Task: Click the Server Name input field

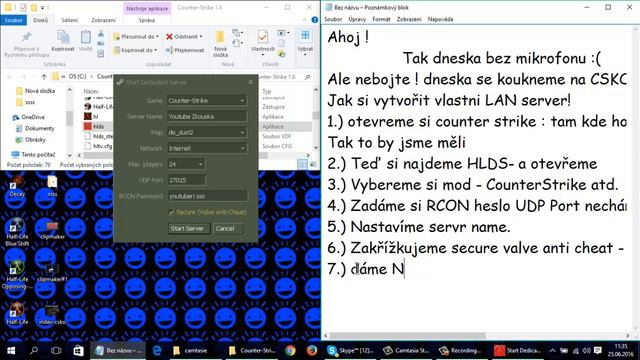Action: pos(207,116)
